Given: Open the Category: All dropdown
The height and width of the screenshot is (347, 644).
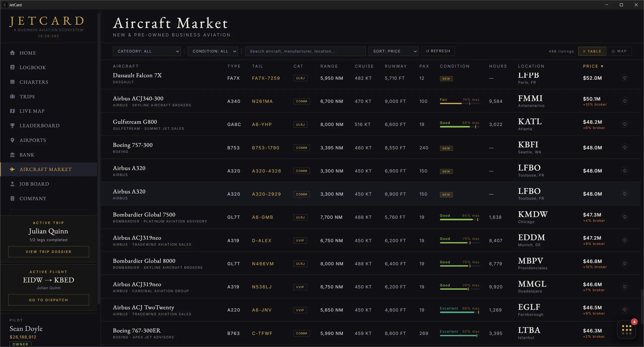Looking at the screenshot, I should pyautogui.click(x=147, y=51).
